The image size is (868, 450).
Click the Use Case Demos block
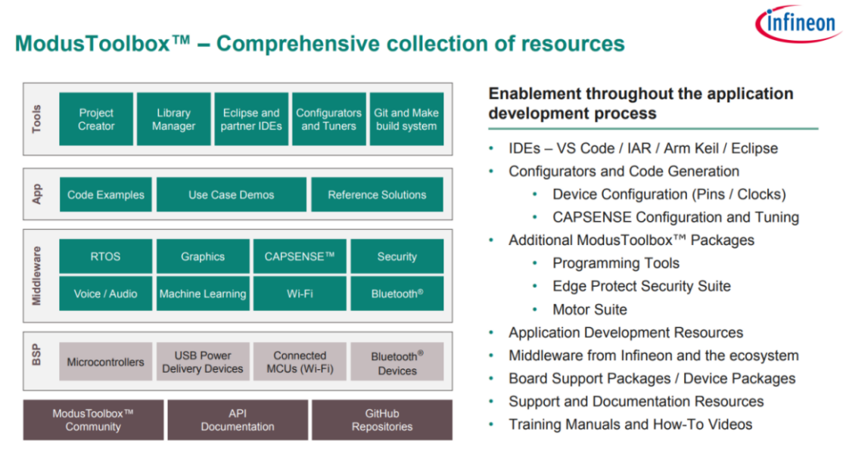tap(232, 194)
